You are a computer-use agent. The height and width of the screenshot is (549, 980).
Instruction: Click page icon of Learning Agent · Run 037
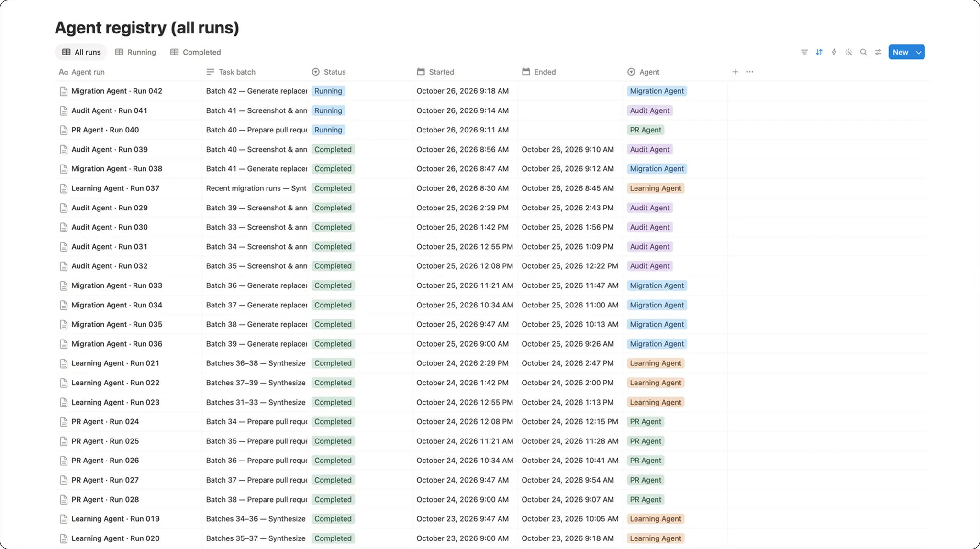point(64,188)
